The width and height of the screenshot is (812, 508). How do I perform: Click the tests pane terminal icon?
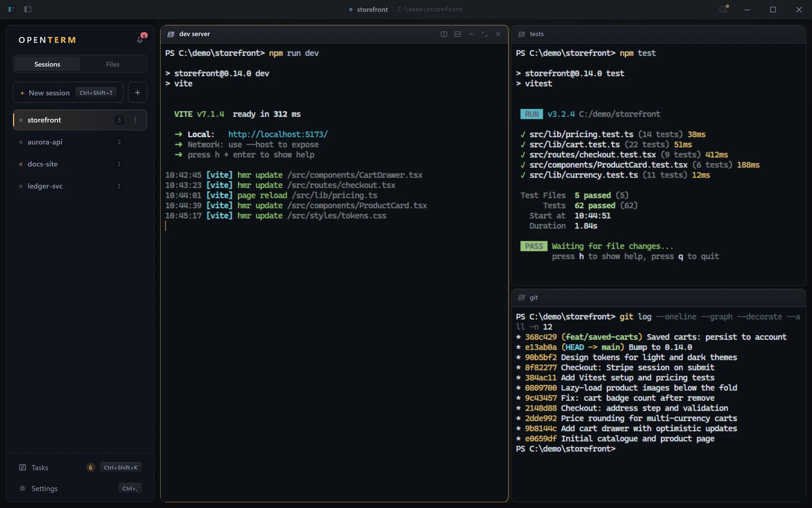521,34
